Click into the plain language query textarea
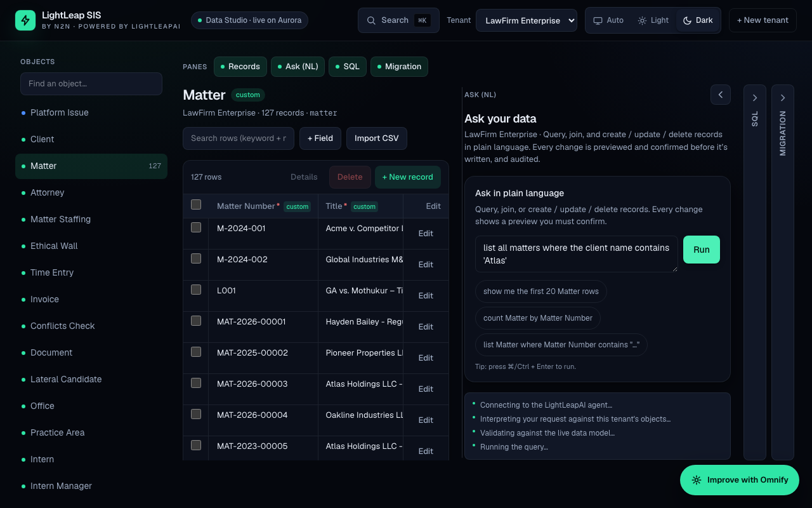 tap(577, 254)
